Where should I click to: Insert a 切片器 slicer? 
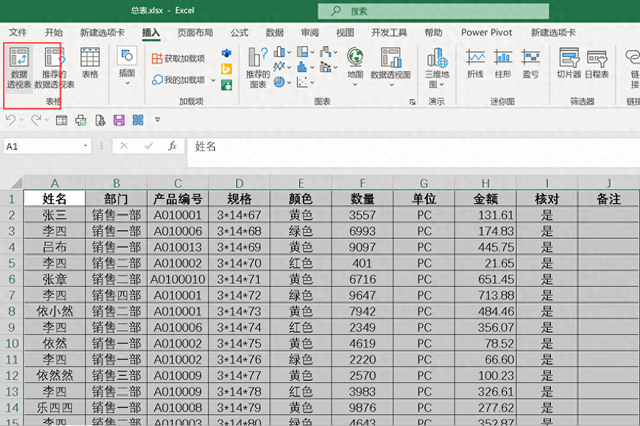pos(569,63)
